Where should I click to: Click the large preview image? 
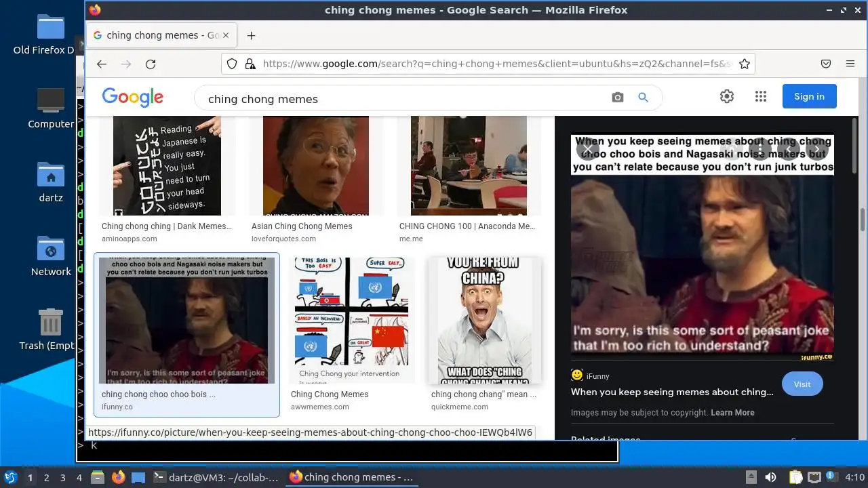(x=703, y=247)
